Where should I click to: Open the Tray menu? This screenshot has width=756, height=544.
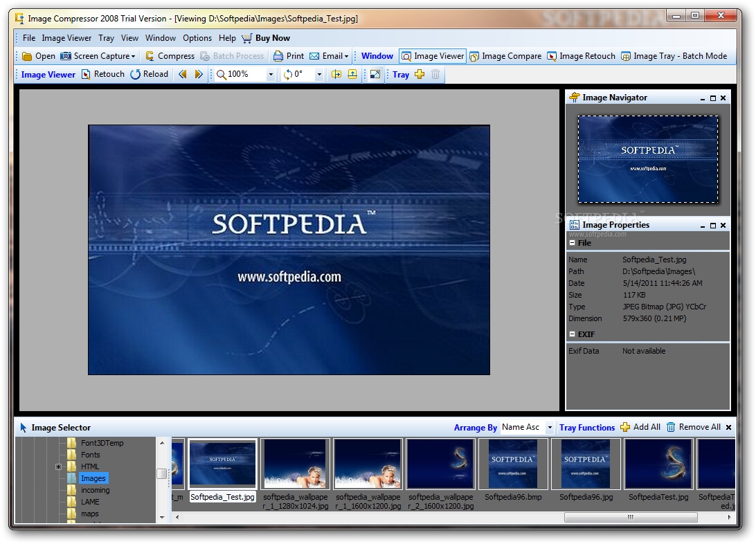(106, 38)
